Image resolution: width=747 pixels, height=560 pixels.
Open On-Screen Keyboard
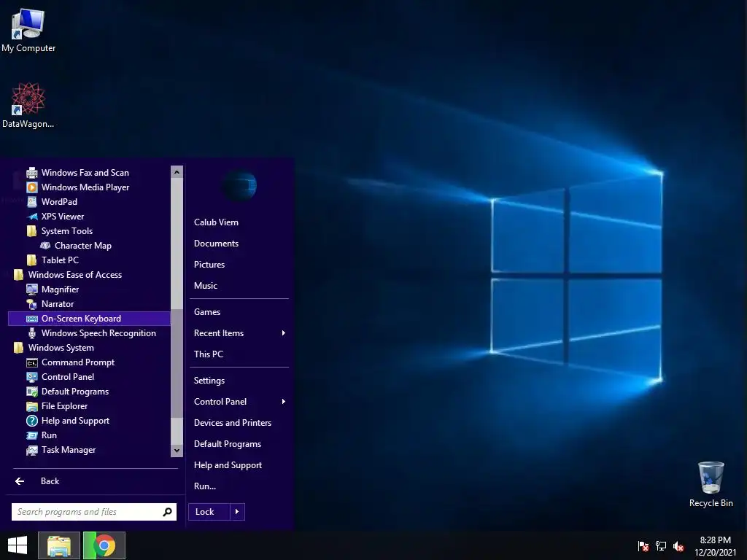pos(89,319)
